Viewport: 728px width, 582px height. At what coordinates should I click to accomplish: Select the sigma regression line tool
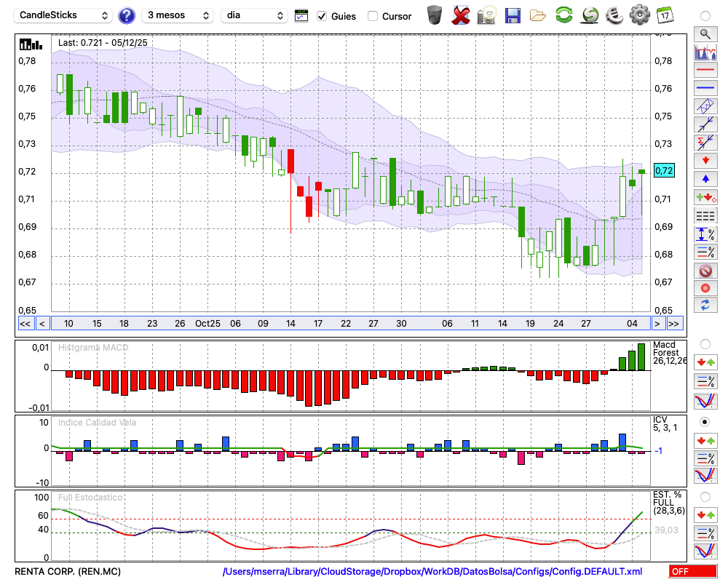pos(705,143)
